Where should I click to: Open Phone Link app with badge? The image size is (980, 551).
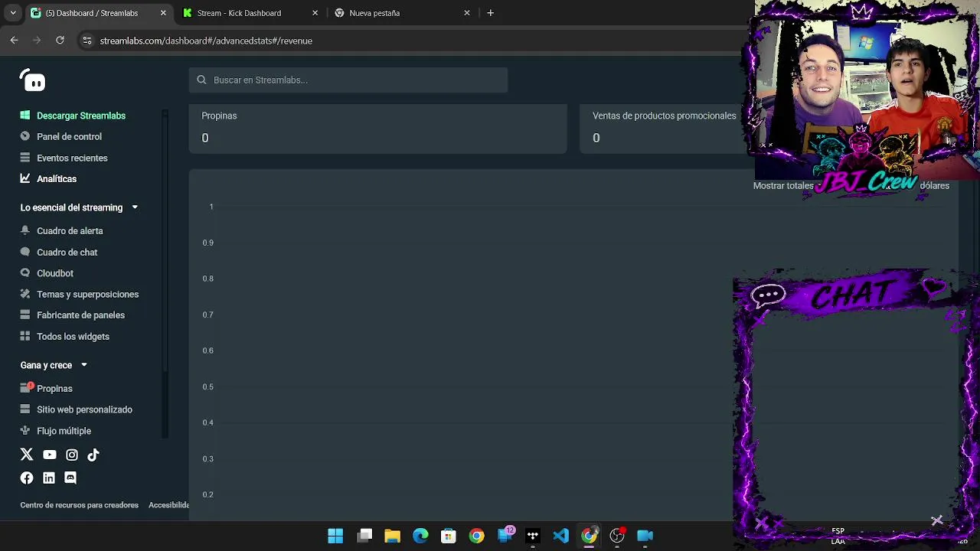[505, 535]
